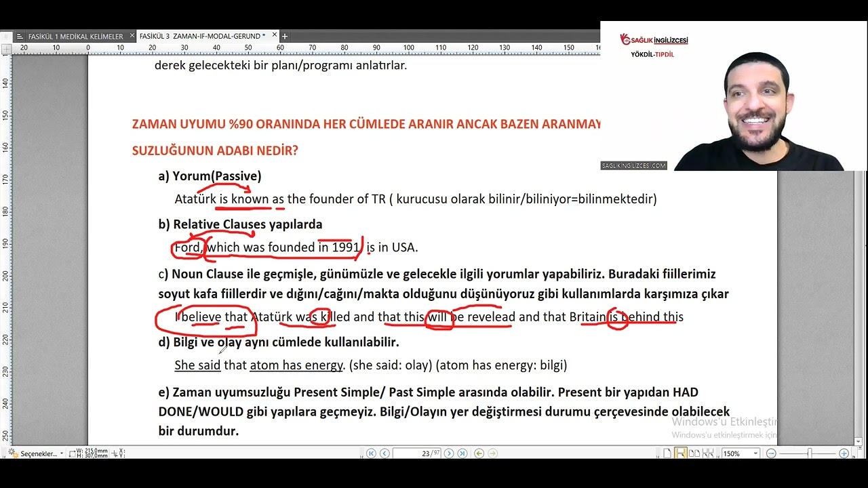The height and width of the screenshot is (488, 868).
Task: Click the red heading 'SUZLUĞUNUN ADABI NEDİR?'
Action: (215, 150)
